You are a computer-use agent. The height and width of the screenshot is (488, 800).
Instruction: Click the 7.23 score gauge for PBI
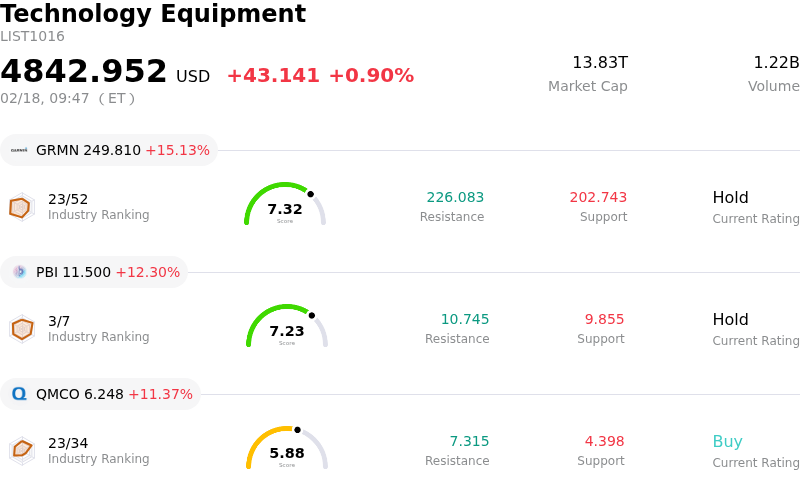[287, 327]
